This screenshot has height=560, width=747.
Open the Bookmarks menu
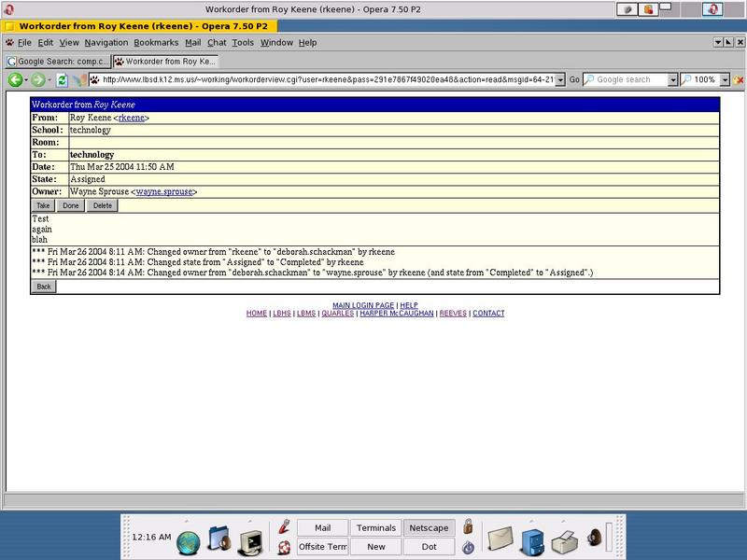(156, 42)
